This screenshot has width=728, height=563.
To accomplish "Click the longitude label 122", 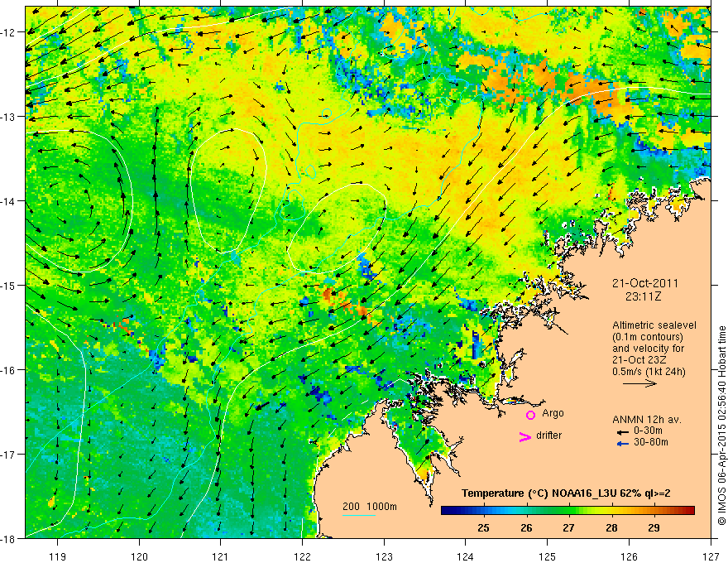I will point(302,556).
